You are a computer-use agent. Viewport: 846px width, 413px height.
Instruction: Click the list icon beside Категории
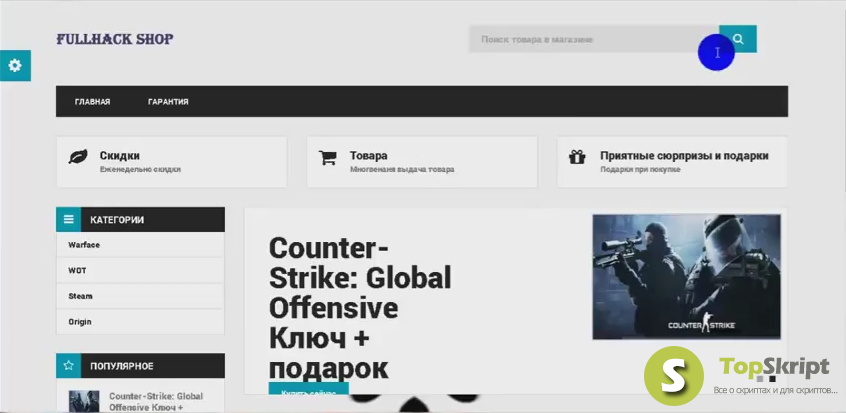click(x=69, y=219)
